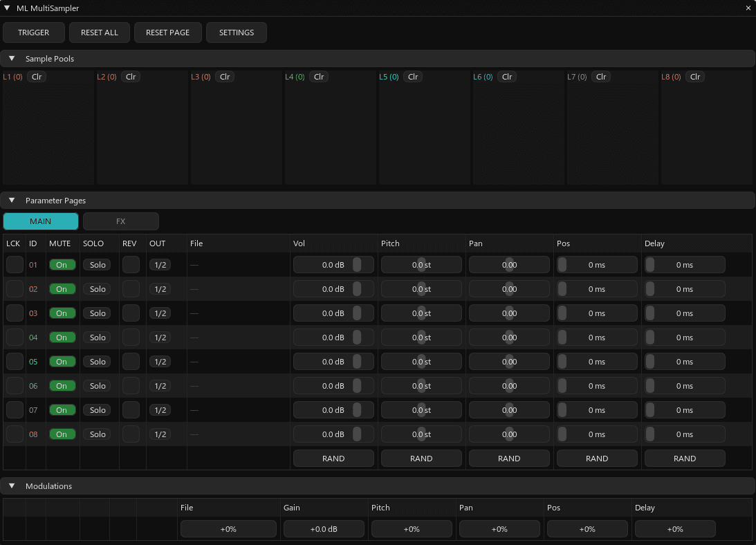Viewport: 756px width, 545px height.
Task: Click Pitch slider for row 02
Action: (421, 289)
